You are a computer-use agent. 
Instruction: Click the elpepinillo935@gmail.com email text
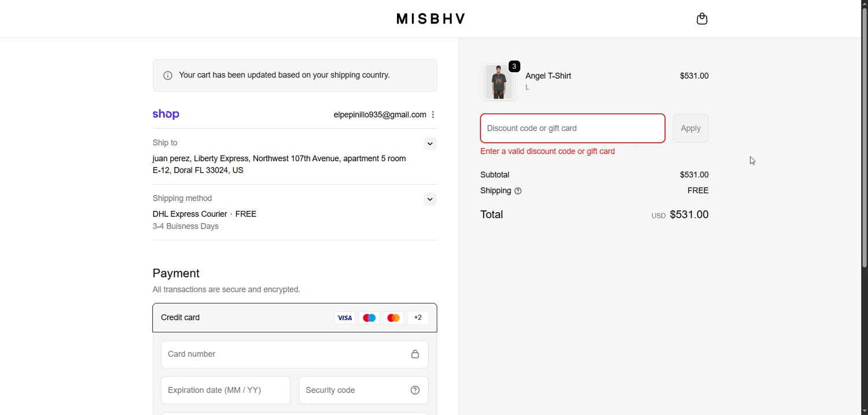pos(380,115)
